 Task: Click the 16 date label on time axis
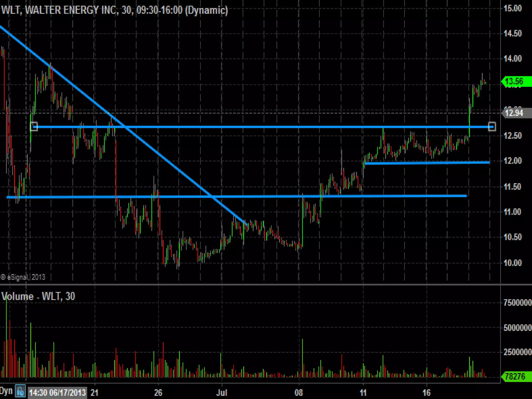pyautogui.click(x=427, y=392)
